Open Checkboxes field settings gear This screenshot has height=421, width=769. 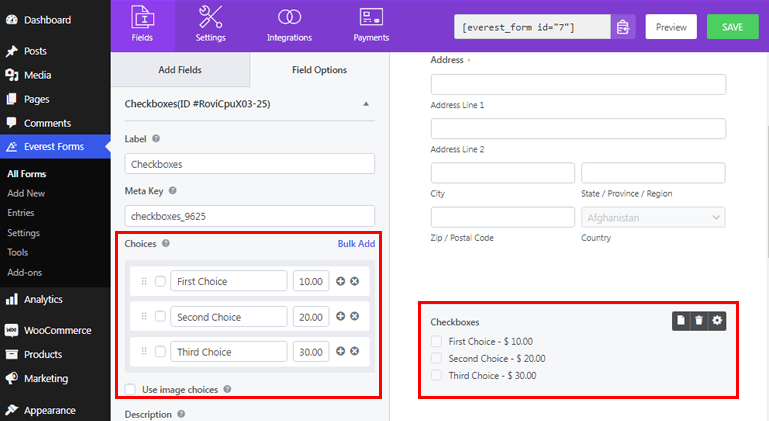coord(717,320)
